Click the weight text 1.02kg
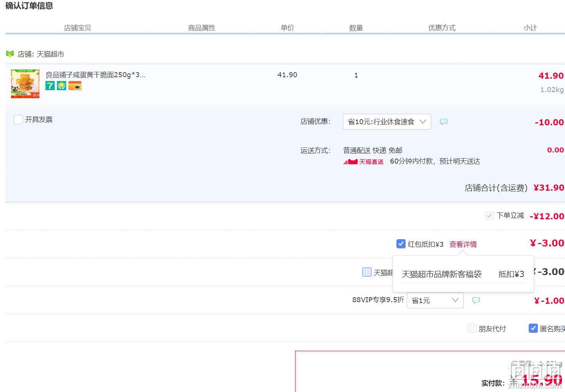The height and width of the screenshot is (392, 565). coord(552,90)
